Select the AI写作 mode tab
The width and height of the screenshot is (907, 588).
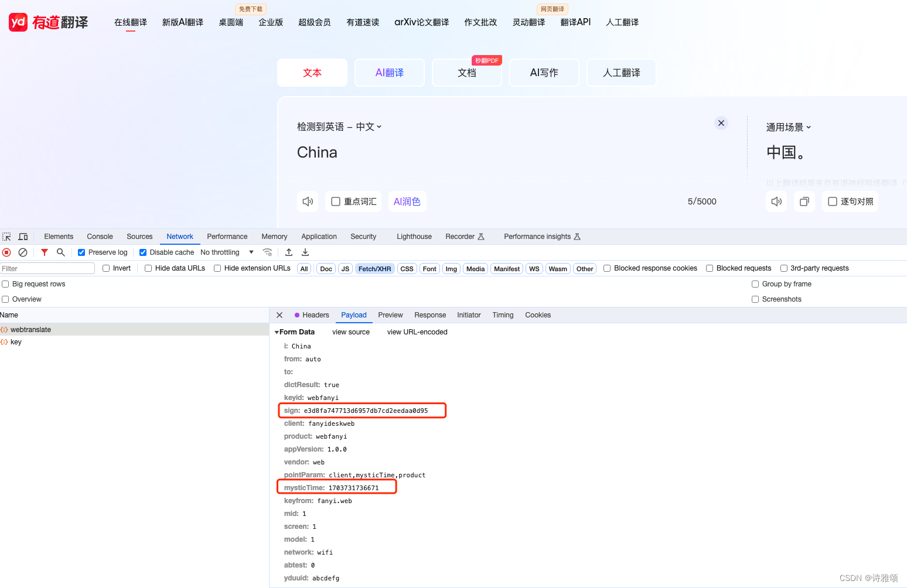coord(544,73)
